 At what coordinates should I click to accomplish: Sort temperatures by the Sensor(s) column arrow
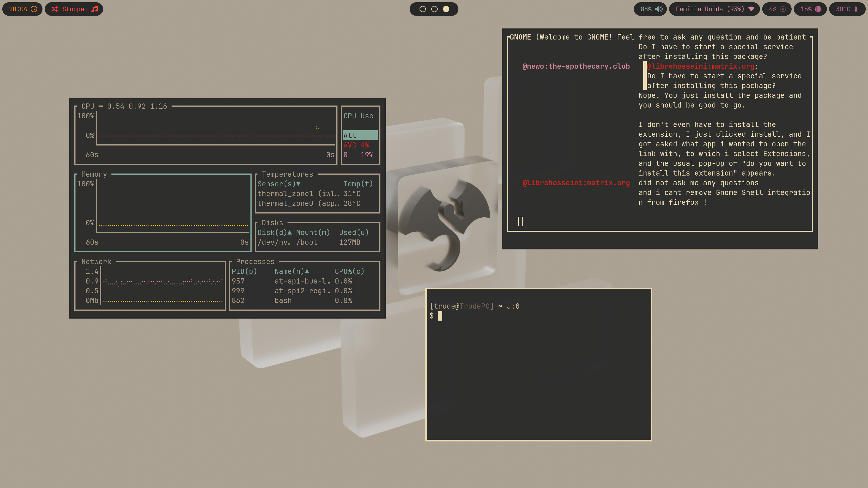tap(298, 184)
